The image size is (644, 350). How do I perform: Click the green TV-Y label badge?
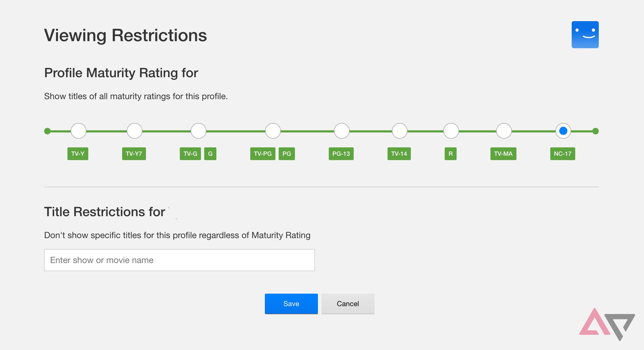tap(78, 154)
